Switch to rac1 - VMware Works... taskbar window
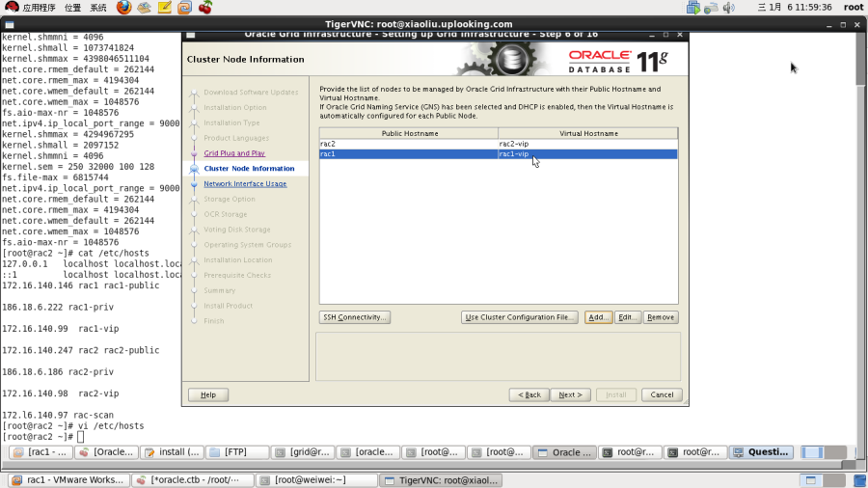The image size is (868, 488). 68,480
